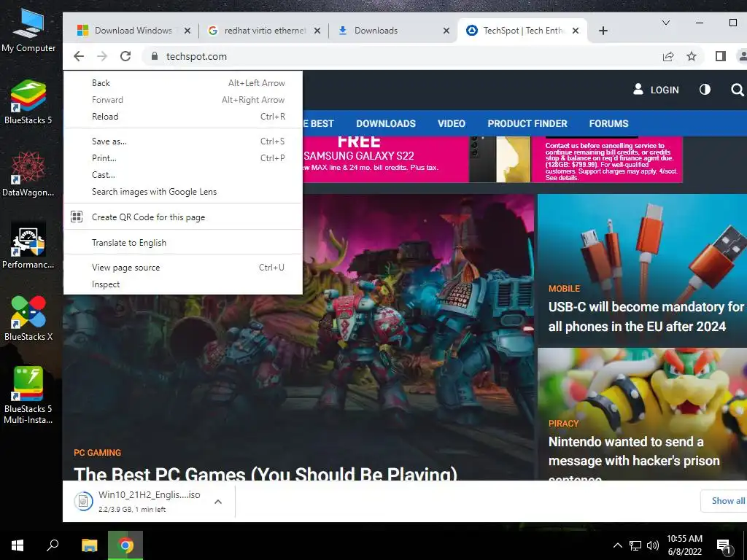Click the LOGIN link
The image size is (747, 560).
[665, 90]
